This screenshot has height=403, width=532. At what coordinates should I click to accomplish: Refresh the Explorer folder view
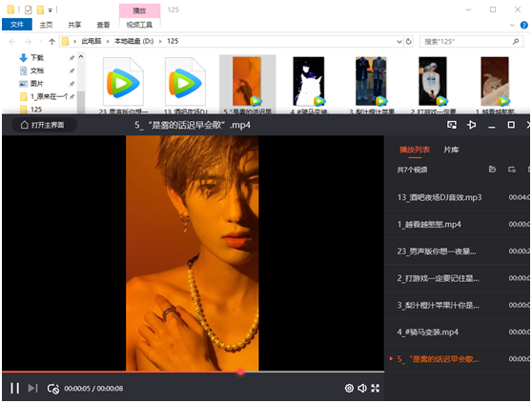click(x=409, y=41)
